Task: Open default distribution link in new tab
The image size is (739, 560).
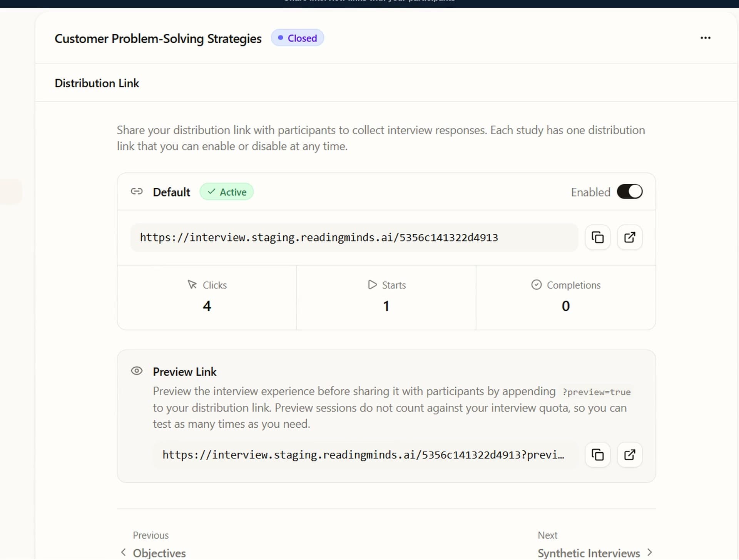Action: 629,237
